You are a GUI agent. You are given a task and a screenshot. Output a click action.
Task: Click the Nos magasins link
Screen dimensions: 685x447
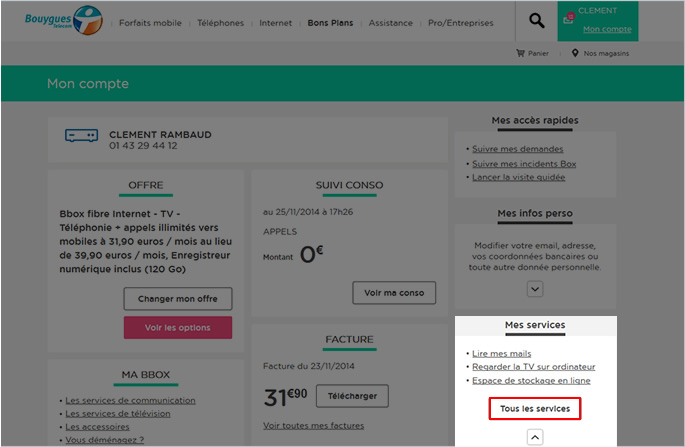tap(606, 53)
